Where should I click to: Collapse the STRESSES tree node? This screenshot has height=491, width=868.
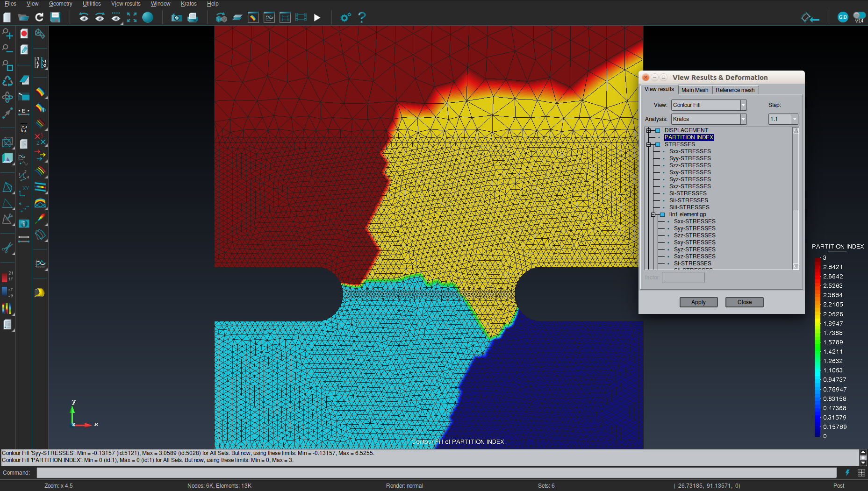649,144
